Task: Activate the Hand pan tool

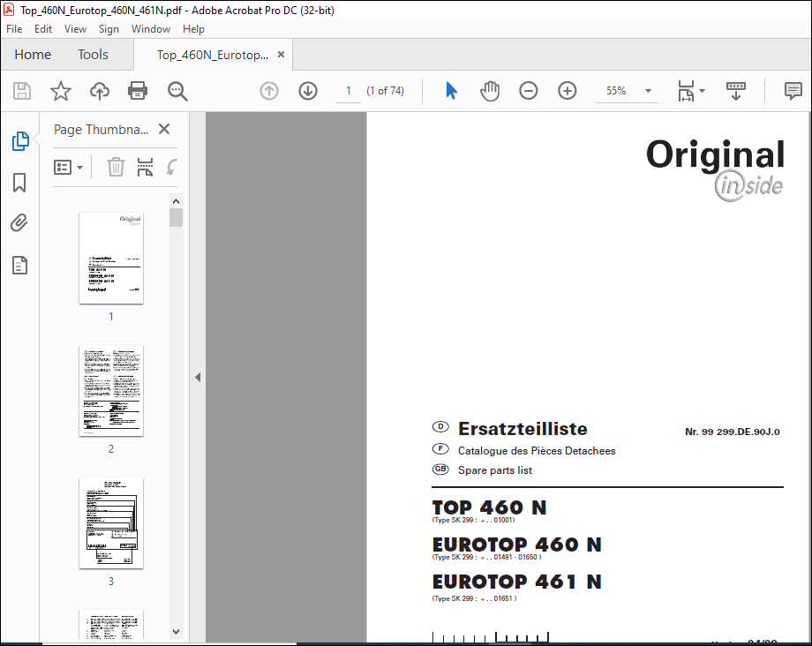Action: point(490,91)
